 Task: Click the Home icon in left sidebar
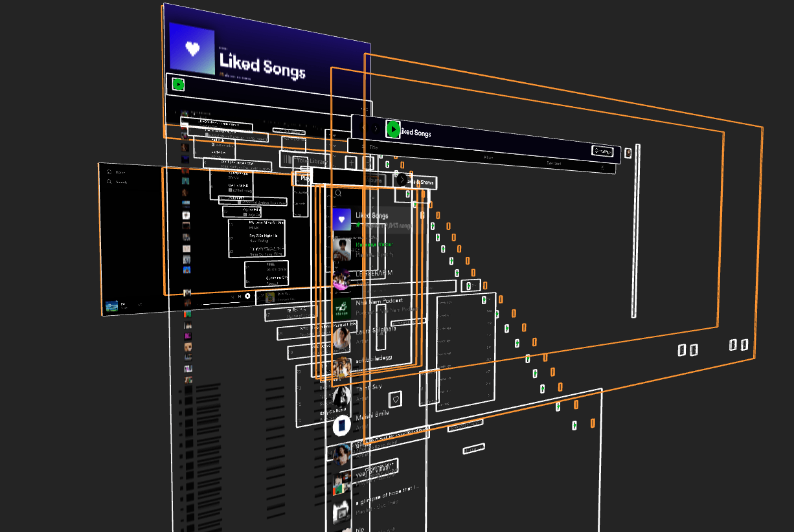pos(109,172)
